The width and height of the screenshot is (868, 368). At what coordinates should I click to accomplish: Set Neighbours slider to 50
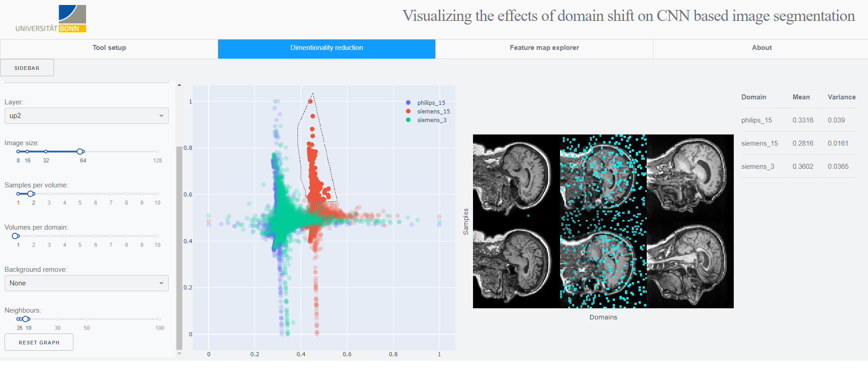87,319
